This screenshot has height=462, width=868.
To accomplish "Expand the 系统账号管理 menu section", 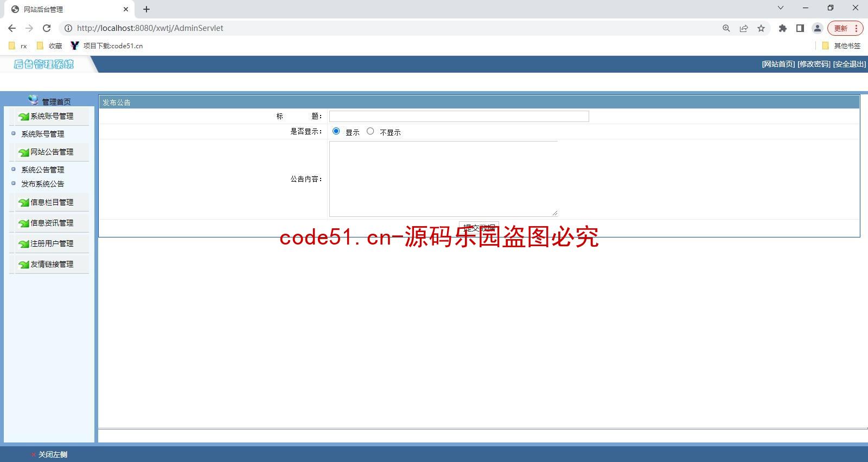I will (52, 116).
